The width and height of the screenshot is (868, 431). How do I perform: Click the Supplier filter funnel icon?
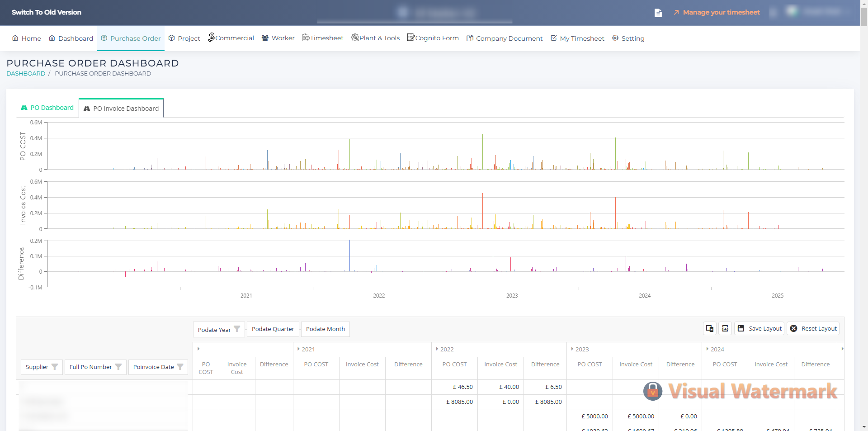click(55, 367)
